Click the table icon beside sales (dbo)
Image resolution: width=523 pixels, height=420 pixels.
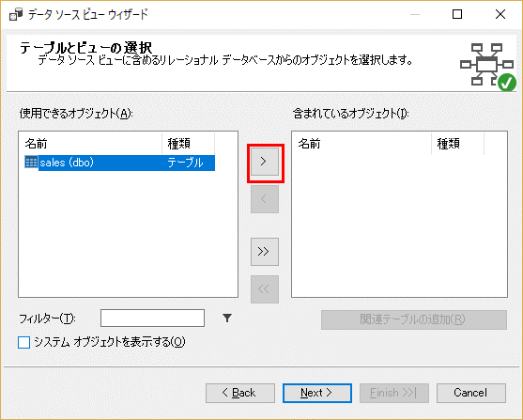(31, 163)
